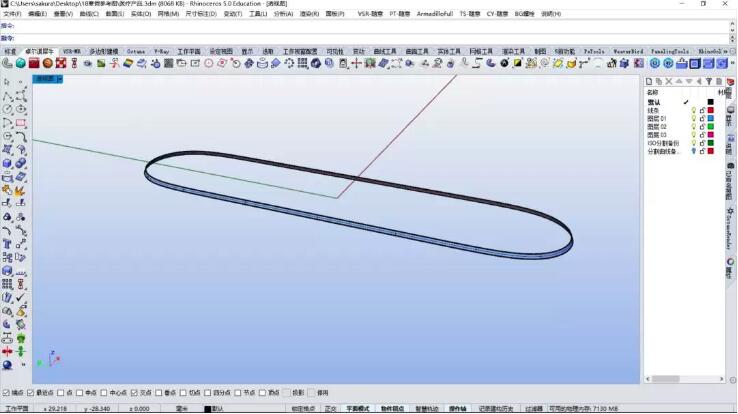Screen dimensions: 738x414
Task: Enable the 节点 object snap checkbox
Action: pyautogui.click(x=238, y=393)
